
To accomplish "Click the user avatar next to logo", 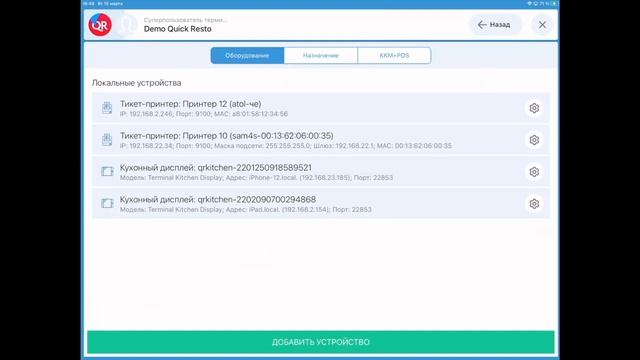I will pyautogui.click(x=126, y=25).
